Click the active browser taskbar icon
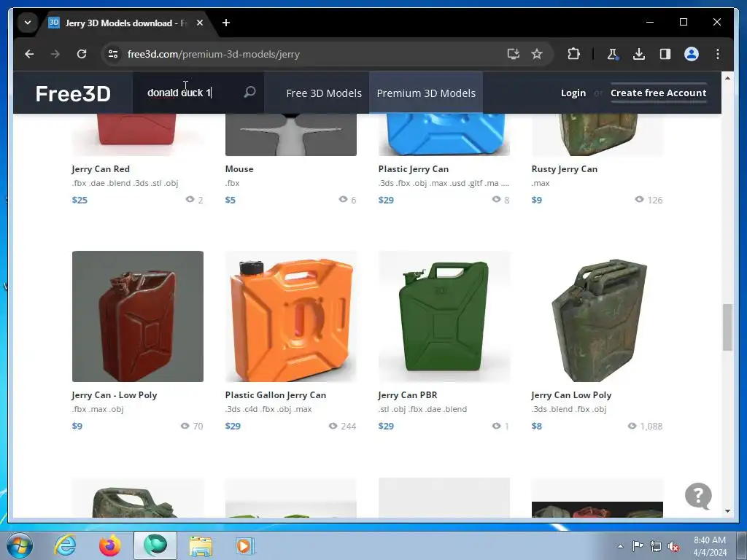Screen dimensions: 747x560 (x=155, y=545)
